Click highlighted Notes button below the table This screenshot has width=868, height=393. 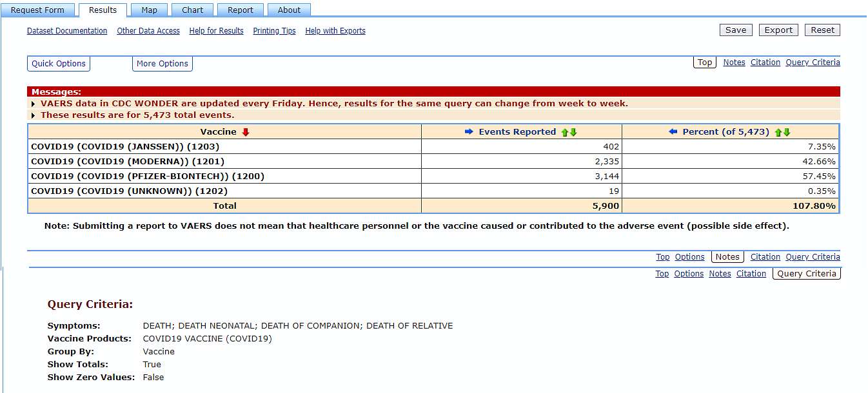tap(727, 257)
